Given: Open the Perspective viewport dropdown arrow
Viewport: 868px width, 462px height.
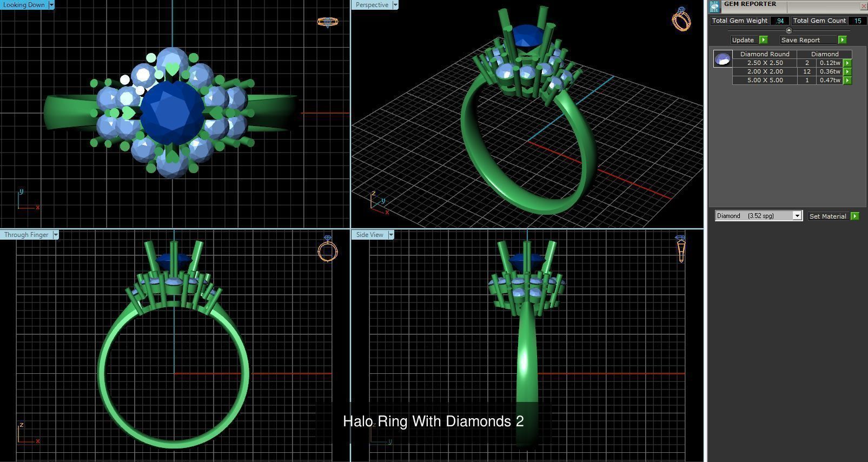Looking at the screenshot, I should [x=395, y=5].
